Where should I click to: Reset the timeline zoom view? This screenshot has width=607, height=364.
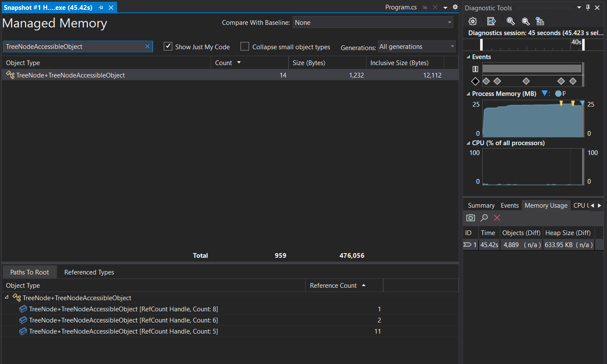pyautogui.click(x=540, y=21)
